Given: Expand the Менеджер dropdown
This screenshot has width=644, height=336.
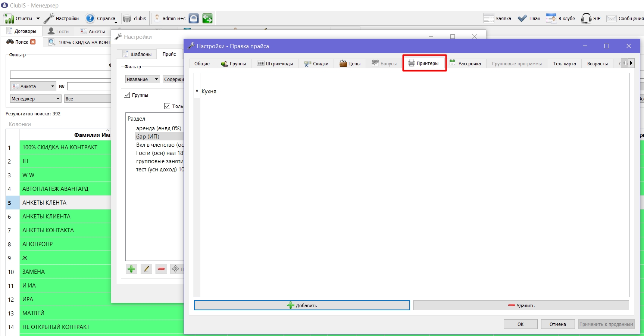Looking at the screenshot, I should click(x=35, y=99).
